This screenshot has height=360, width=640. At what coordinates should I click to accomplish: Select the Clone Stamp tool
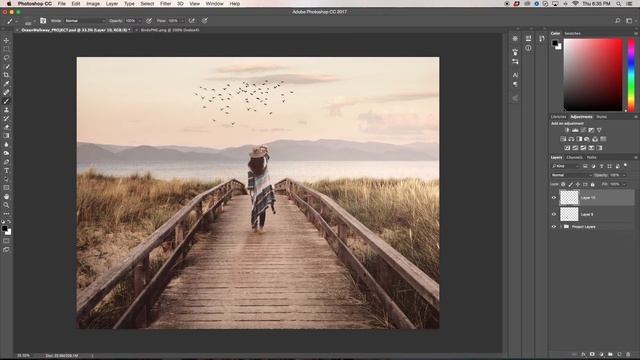6,110
